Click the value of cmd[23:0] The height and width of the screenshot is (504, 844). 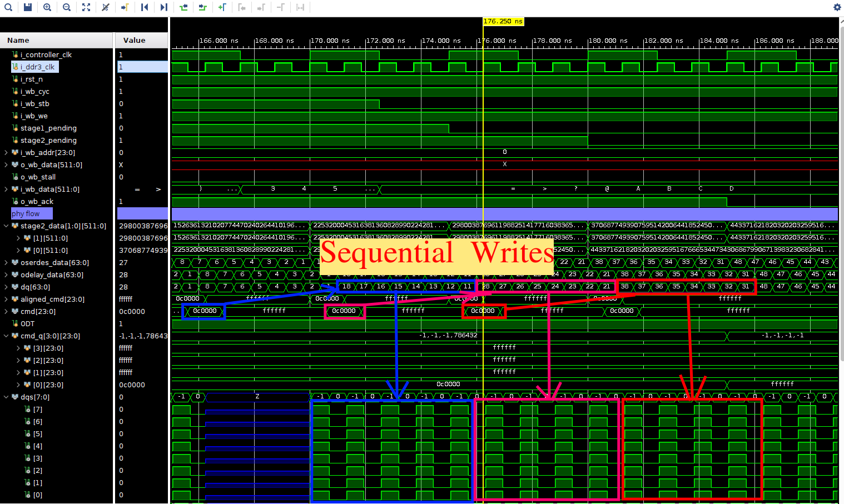click(132, 311)
